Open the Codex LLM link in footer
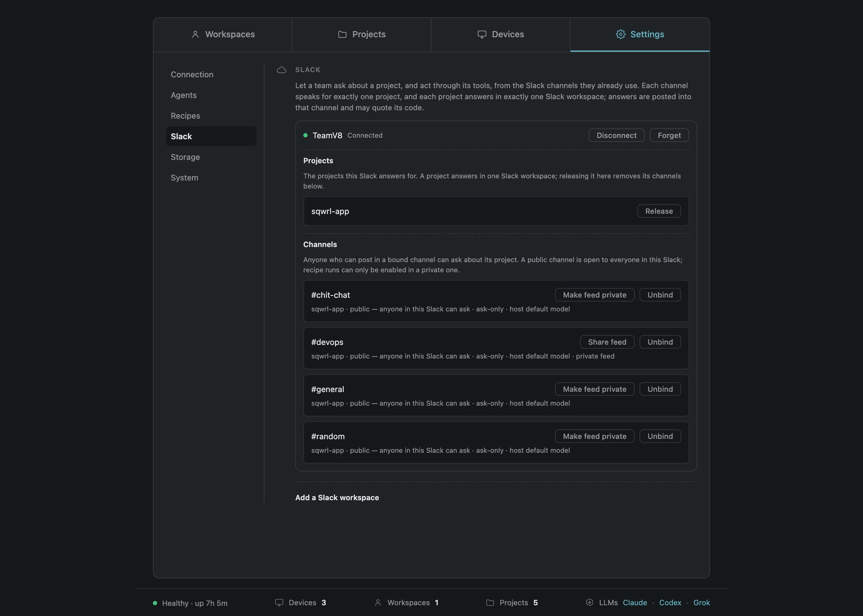The width and height of the screenshot is (863, 616). click(670, 603)
